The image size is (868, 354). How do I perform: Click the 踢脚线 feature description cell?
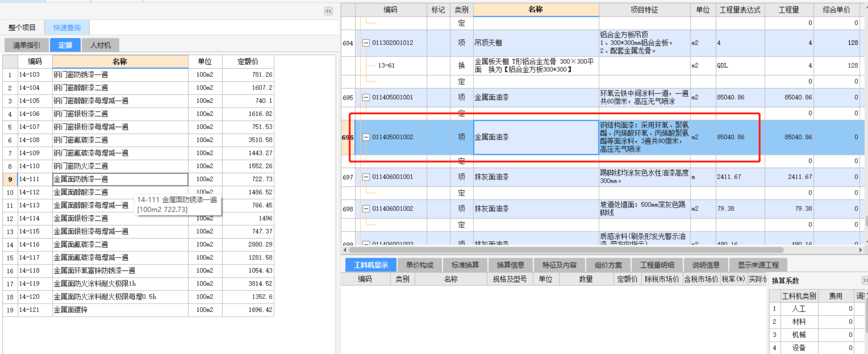[644, 177]
